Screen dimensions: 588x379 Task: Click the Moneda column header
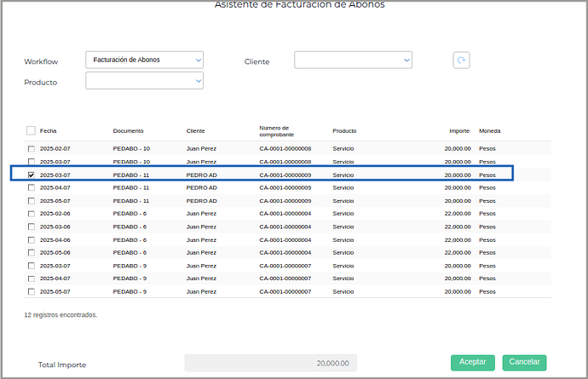pyautogui.click(x=490, y=131)
